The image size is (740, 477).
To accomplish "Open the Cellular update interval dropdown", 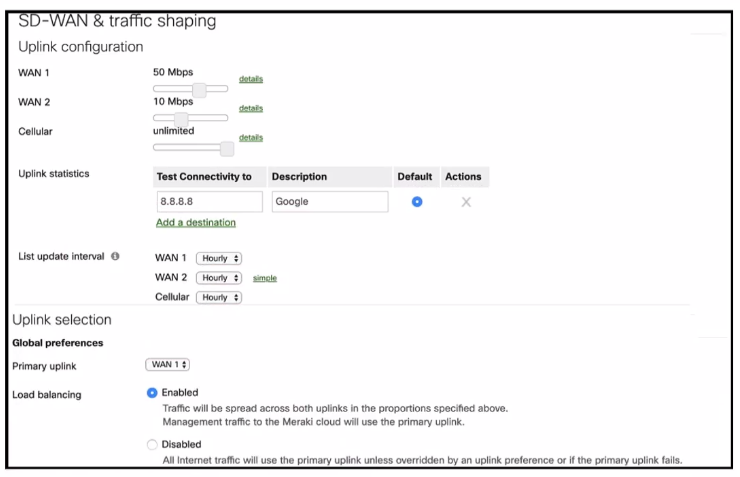I will pos(219,298).
